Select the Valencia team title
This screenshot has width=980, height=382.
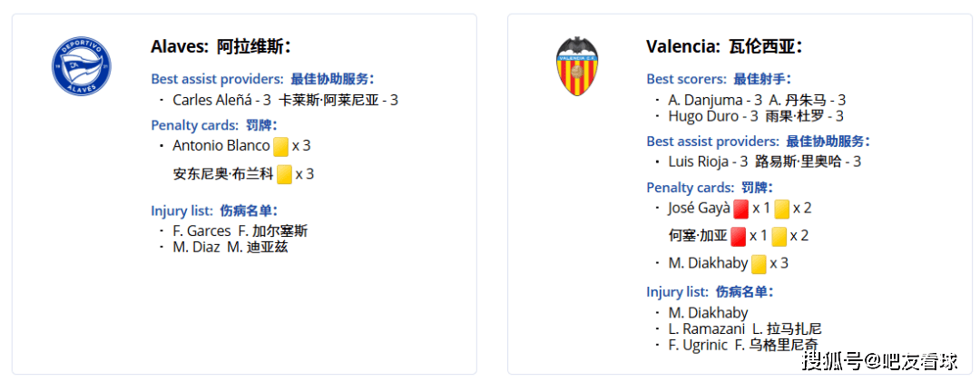[724, 47]
